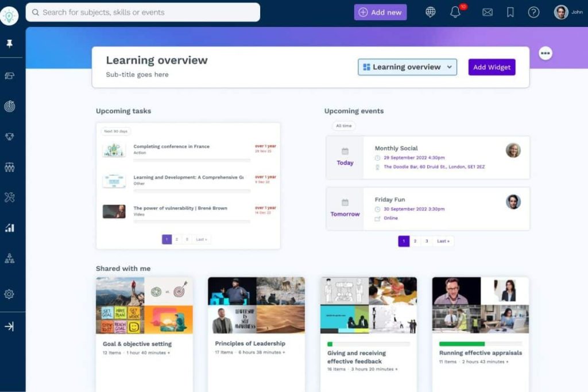The image size is (588, 392).
Task: Expand the sidebar with arrow icon
Action: [x=9, y=327]
